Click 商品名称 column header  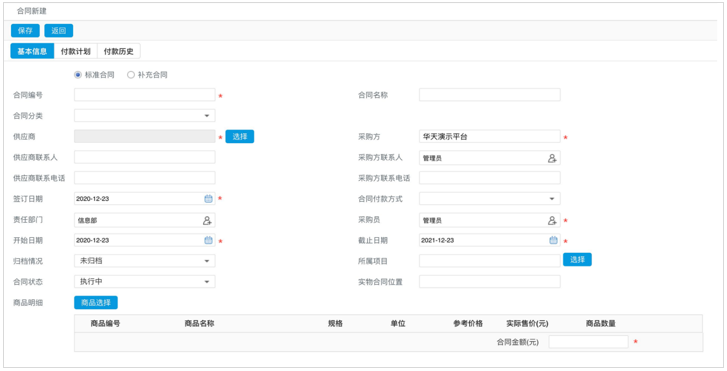(199, 323)
